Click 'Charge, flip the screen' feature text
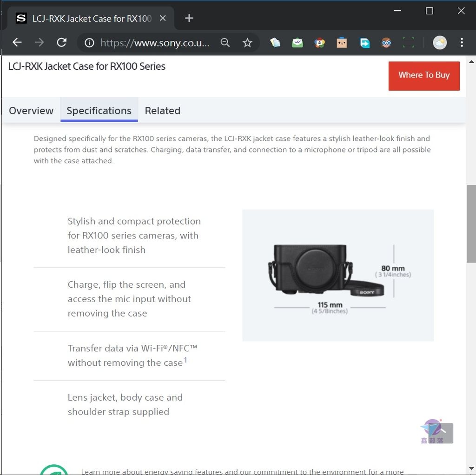 tap(129, 299)
